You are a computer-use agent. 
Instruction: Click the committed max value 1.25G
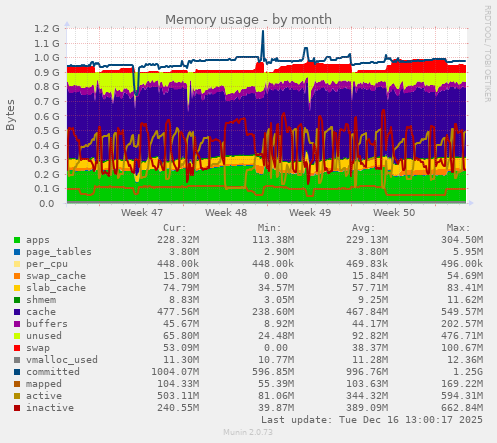coord(468,372)
